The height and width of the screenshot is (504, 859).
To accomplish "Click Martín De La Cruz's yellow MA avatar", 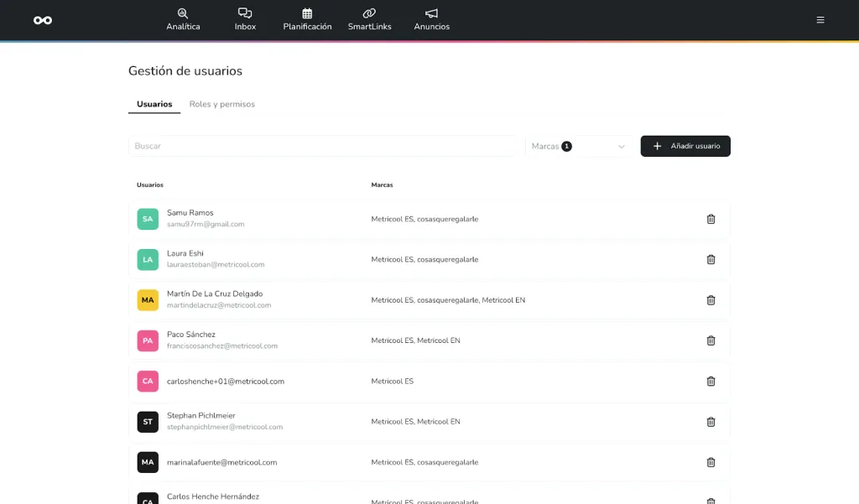I will tap(148, 300).
